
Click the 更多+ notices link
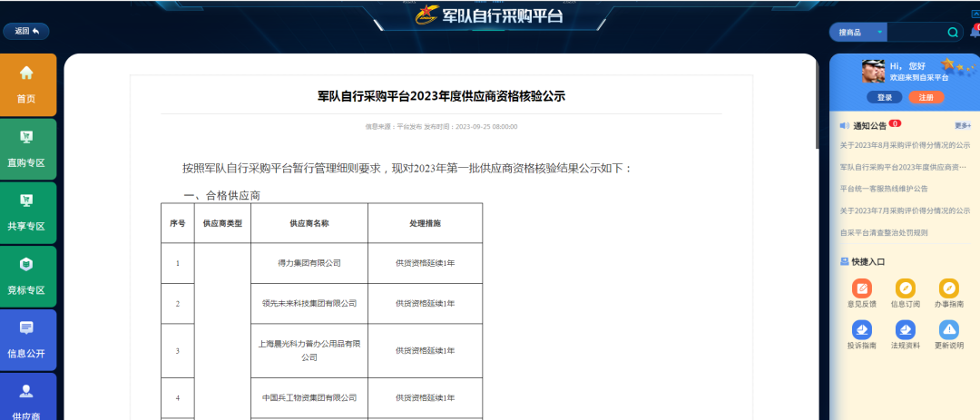[963, 125]
